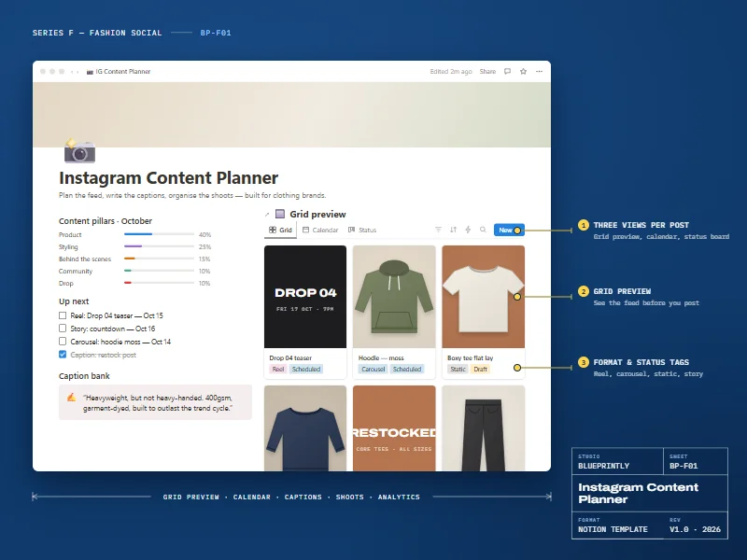The width and height of the screenshot is (747, 560).
Task: Click the Heavyweight caption quote callout
Action: 155,402
